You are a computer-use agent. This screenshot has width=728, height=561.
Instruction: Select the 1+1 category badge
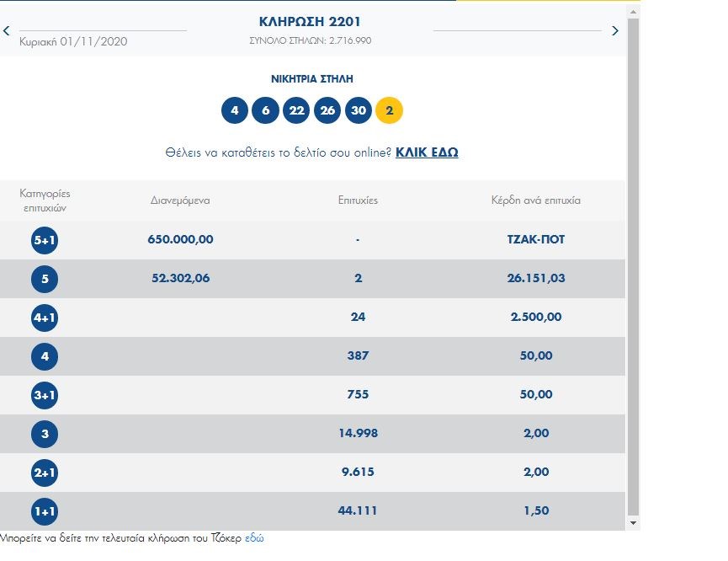click(x=45, y=512)
